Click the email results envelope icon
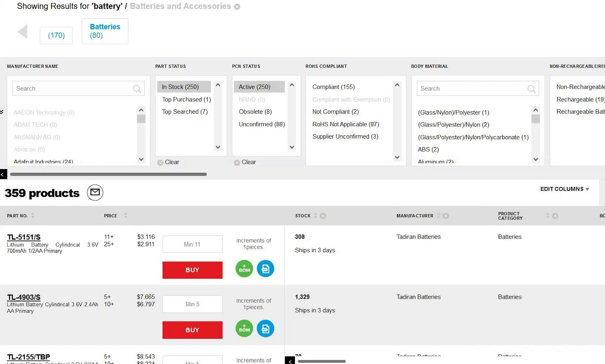Screen dimensions: 605x364 (95, 192)
